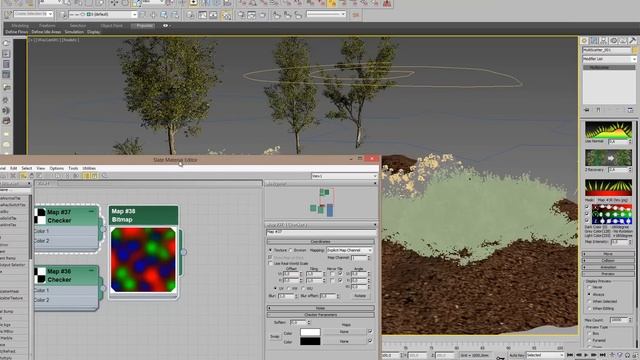Expand the Noise rollout
The image size is (640, 360).
click(320, 308)
